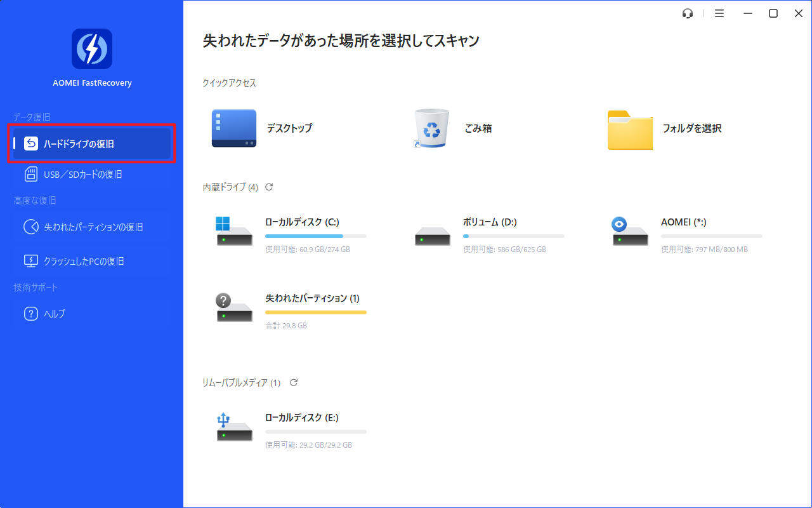Click the AOMEI (*:) drive eye icon

click(619, 224)
